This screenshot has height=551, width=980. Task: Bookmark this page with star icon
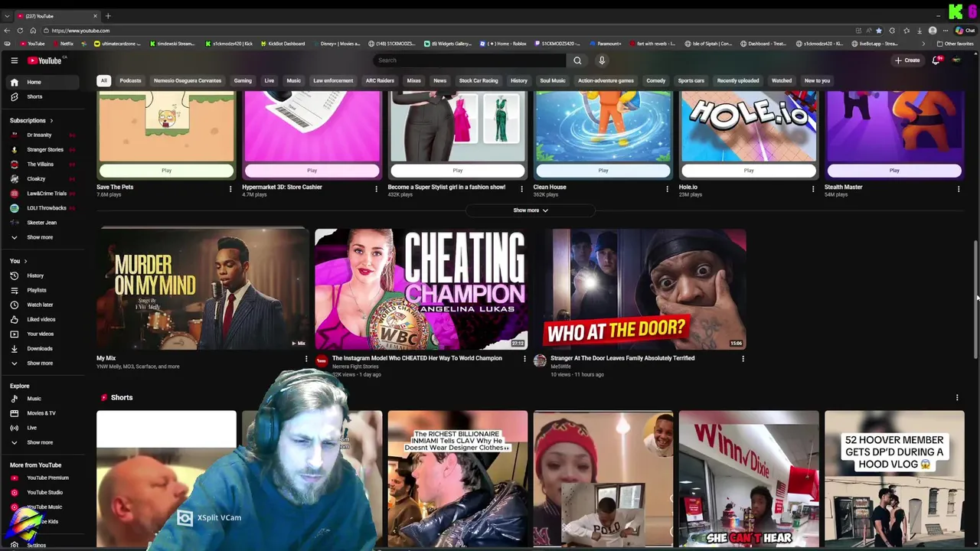point(879,31)
